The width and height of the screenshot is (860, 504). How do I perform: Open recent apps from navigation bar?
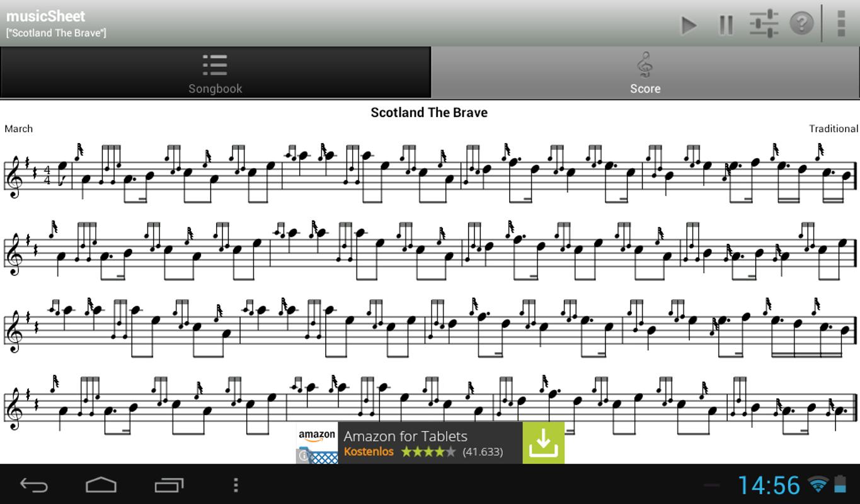coord(169,484)
